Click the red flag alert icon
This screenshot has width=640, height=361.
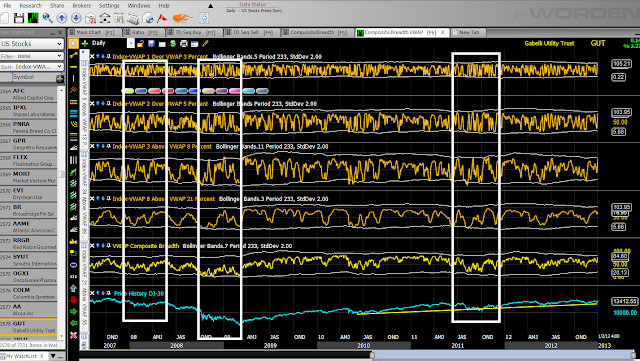coord(162,18)
